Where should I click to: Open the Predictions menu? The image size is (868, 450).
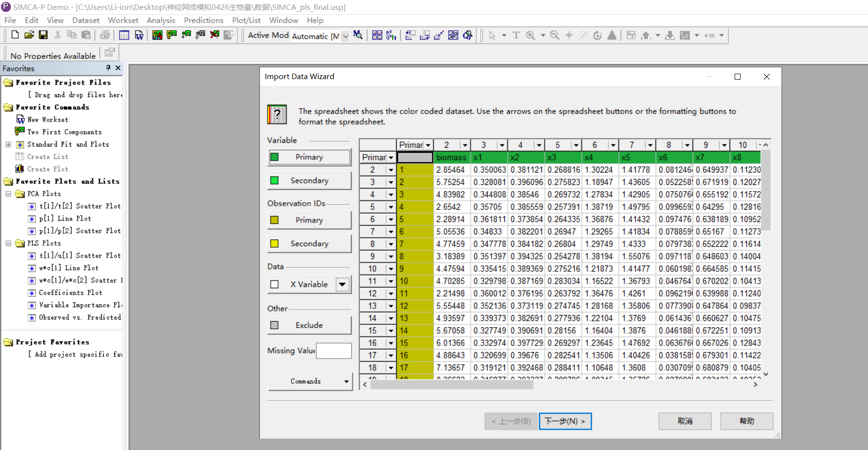204,20
